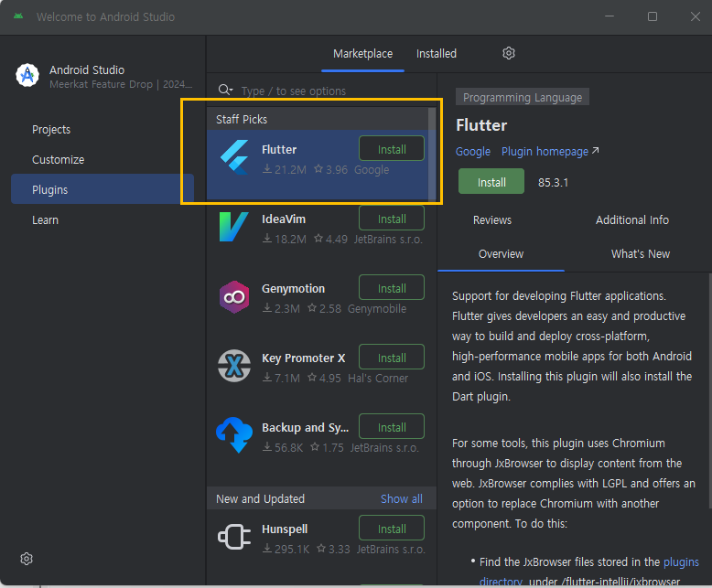Click the Hunspell plugin icon

[x=234, y=537]
